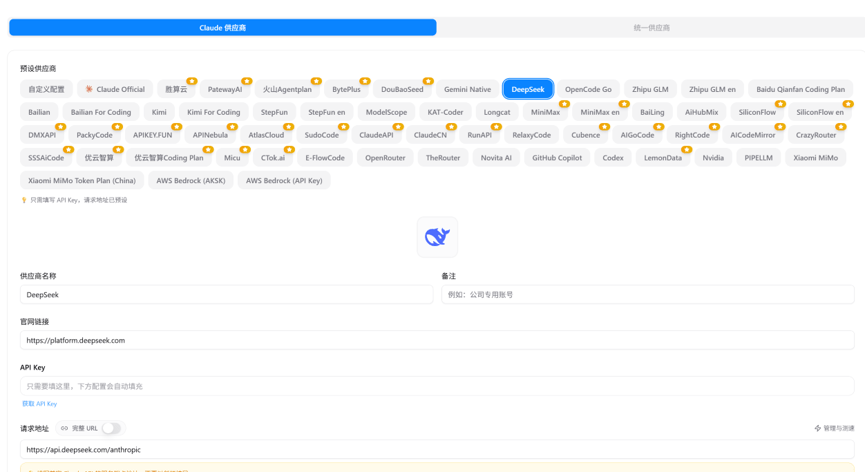Viewport: 865px width, 472px height.
Task: Select the Longcat preset
Action: (497, 112)
